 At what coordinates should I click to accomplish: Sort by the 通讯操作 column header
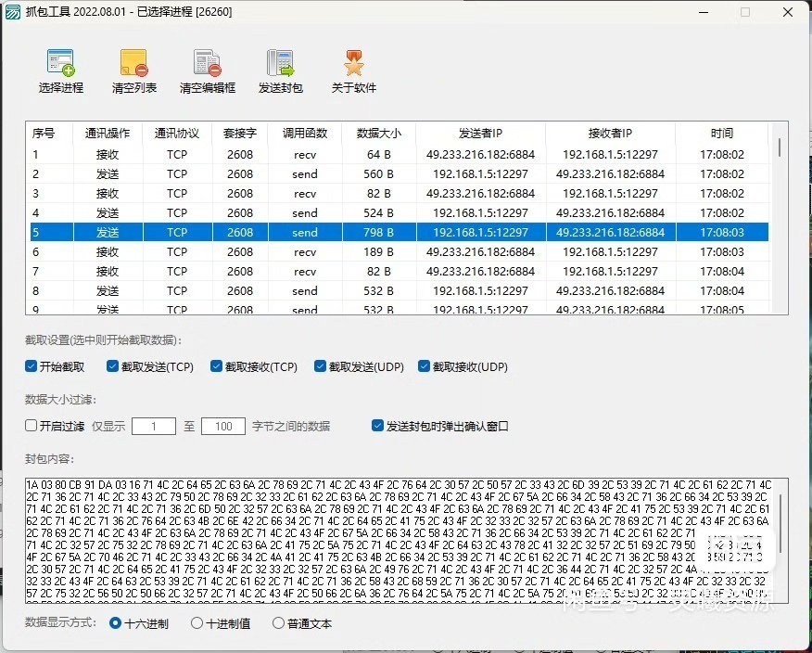point(108,134)
